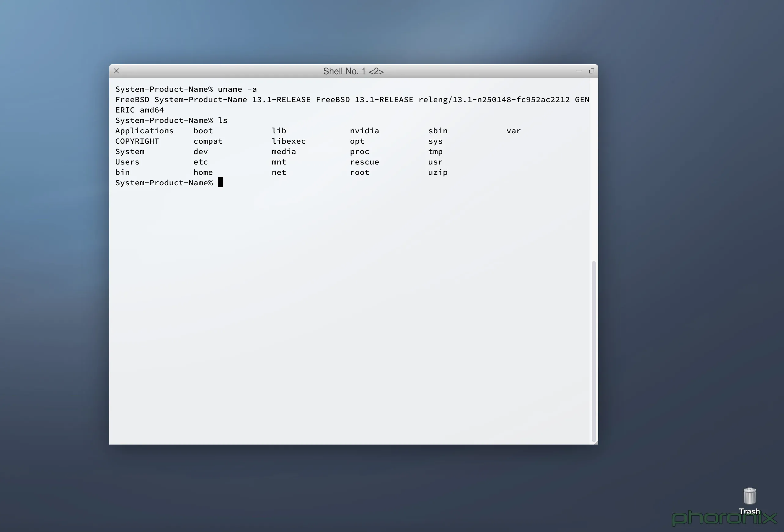Click the 'nvidia' directory name
784x532 pixels.
coord(364,131)
